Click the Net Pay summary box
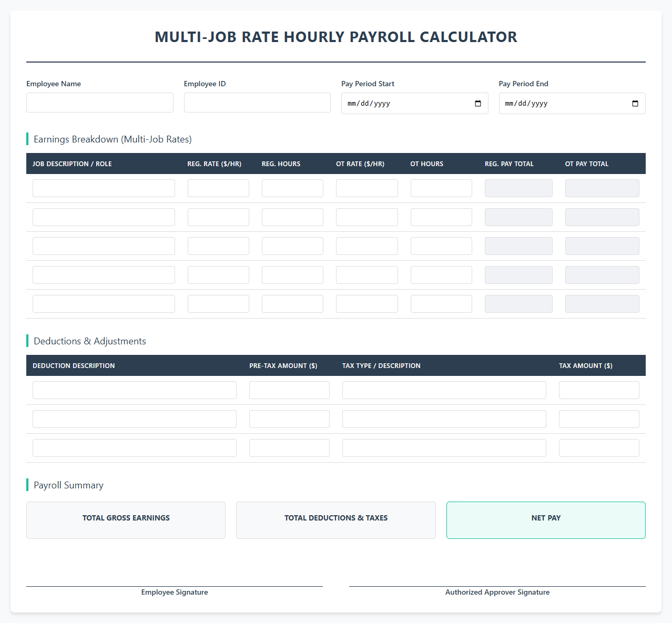This screenshot has width=672, height=623. click(x=546, y=520)
